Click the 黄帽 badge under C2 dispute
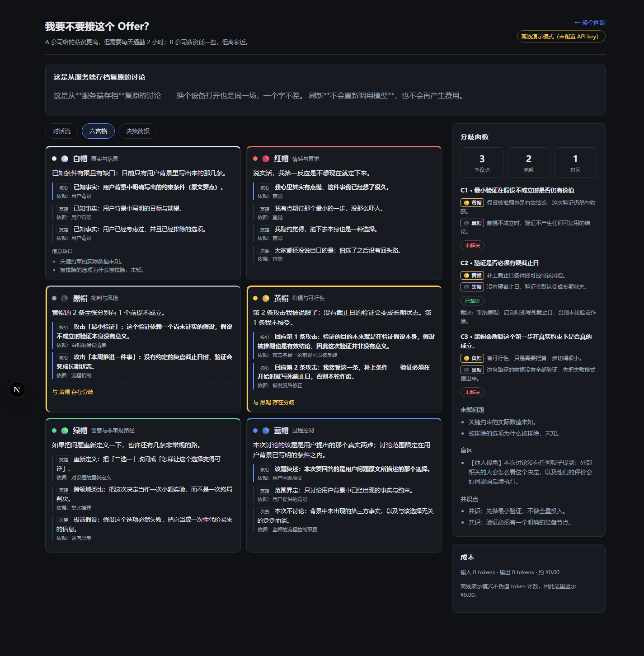Image resolution: width=644 pixels, height=656 pixels. (x=472, y=276)
